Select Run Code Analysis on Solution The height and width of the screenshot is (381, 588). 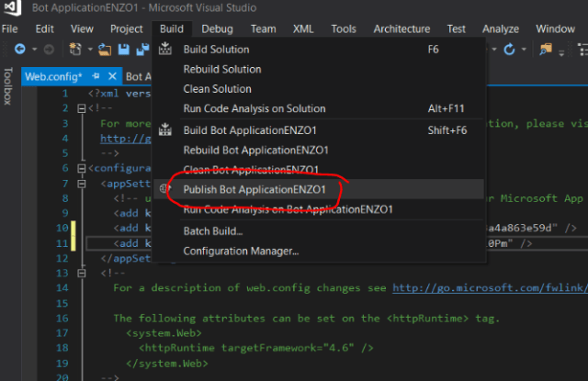click(x=319, y=108)
